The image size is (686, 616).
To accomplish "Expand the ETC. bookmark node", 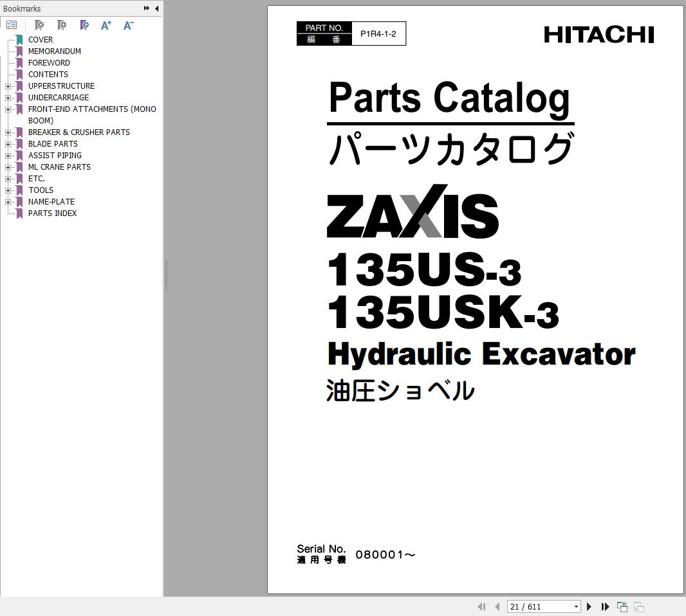I will point(8,179).
